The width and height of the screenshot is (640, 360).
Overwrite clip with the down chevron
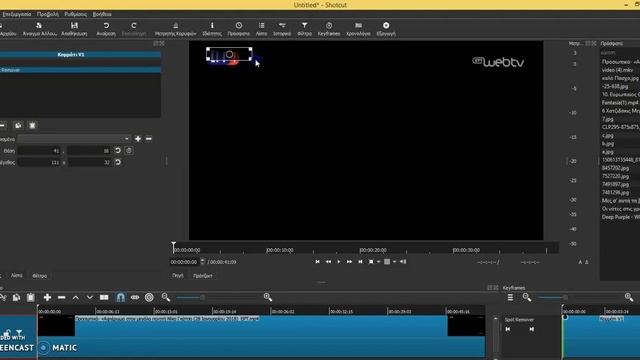90,298
